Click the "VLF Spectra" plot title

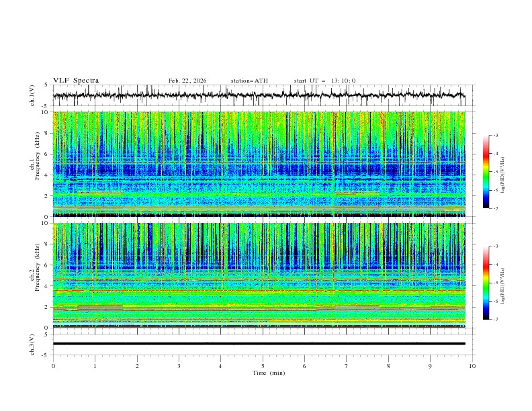click(x=76, y=81)
